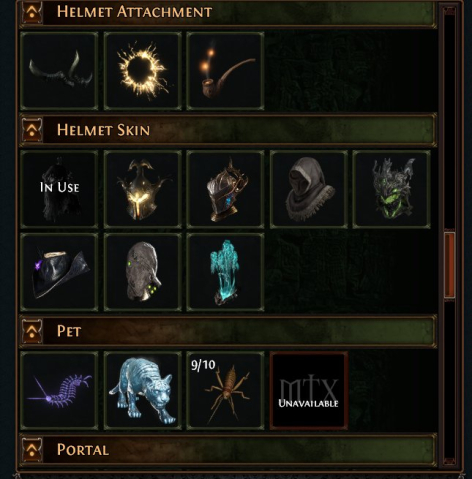Pick the glowing cyan tree helmet skin
This screenshot has width=472, height=479.
tap(225, 272)
